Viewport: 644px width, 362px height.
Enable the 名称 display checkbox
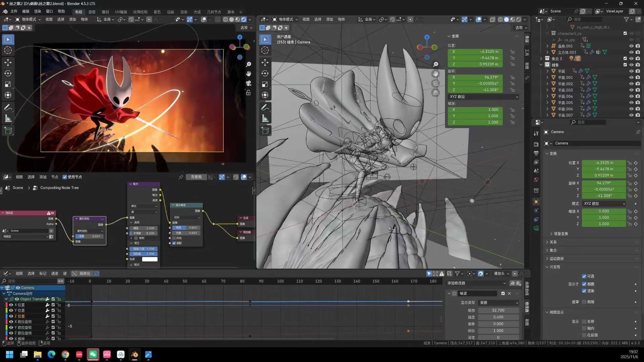(584, 321)
